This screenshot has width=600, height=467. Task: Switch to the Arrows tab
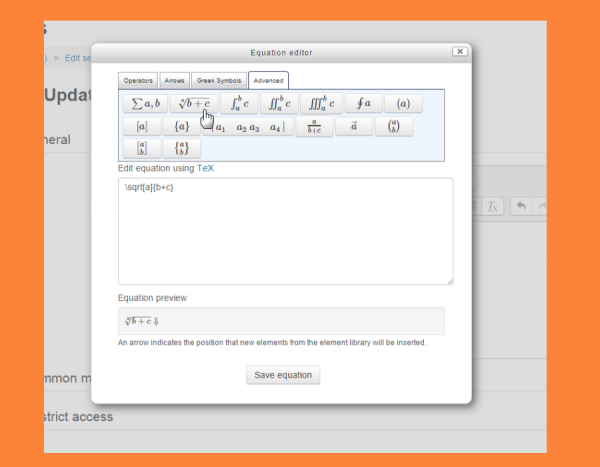click(x=174, y=80)
